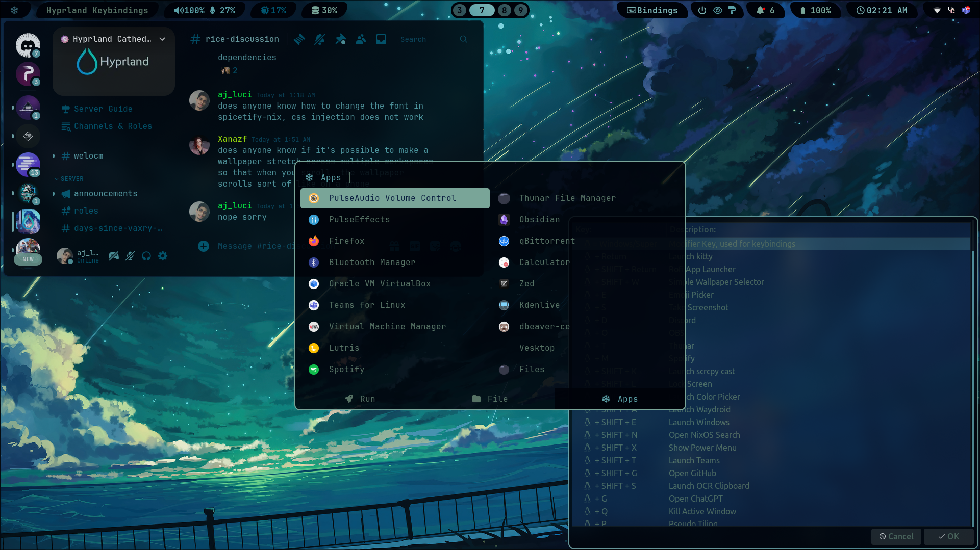
Task: Click the search magnifier icon in Discord
Action: [x=463, y=39]
